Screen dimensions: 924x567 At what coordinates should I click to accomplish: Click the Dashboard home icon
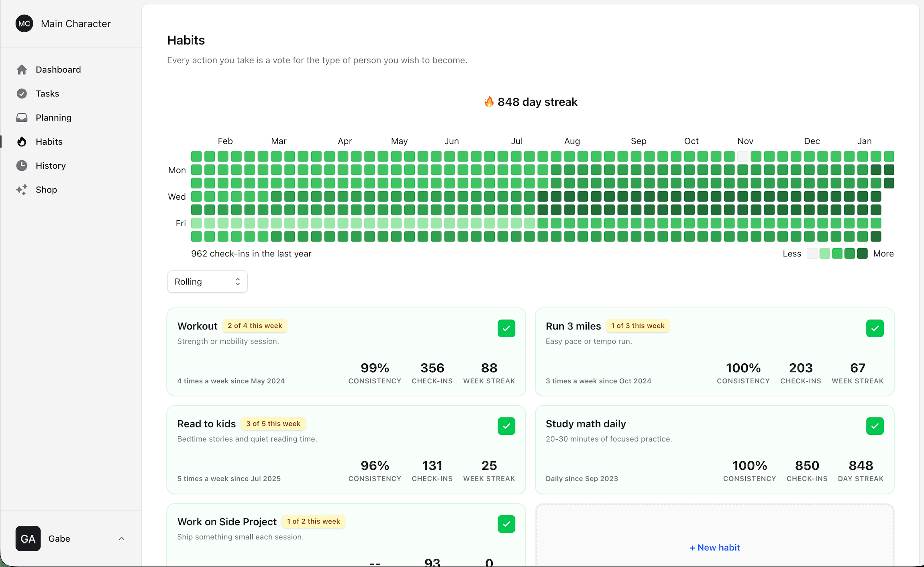(x=22, y=70)
